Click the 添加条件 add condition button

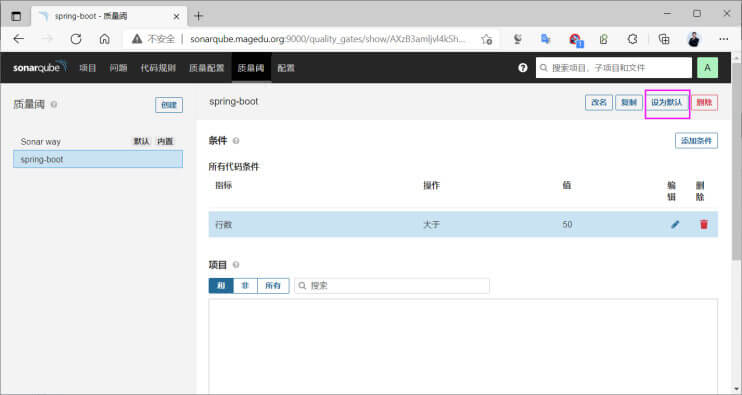tap(696, 140)
